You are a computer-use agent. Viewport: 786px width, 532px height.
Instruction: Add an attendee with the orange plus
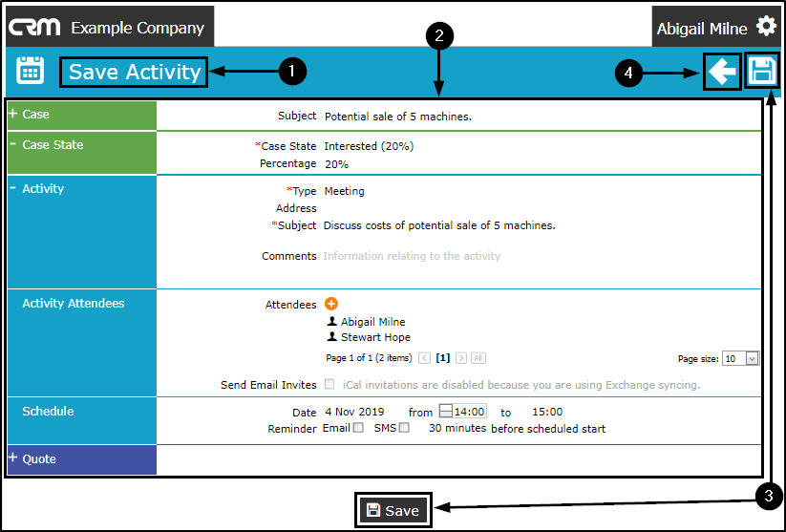tap(331, 304)
